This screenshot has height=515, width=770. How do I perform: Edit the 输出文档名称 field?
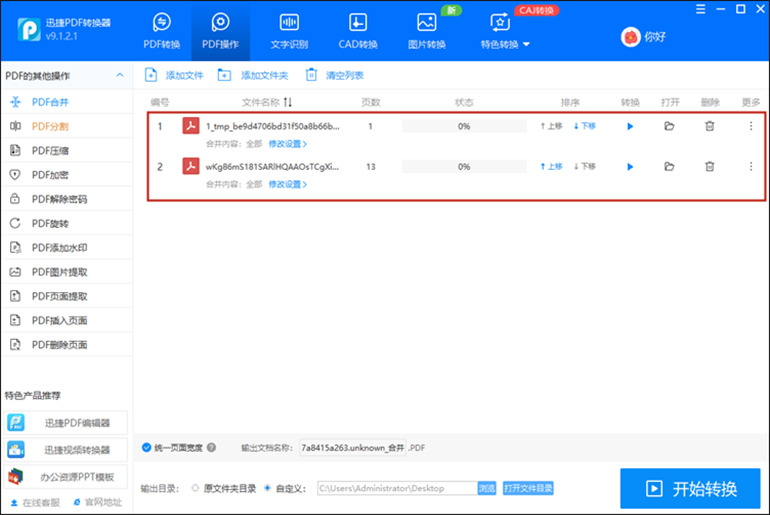point(353,447)
